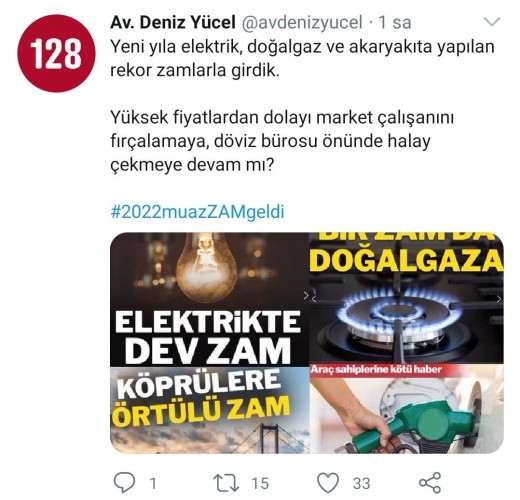
Task: Open Av. Deniz Yücel display name
Action: [x=173, y=23]
